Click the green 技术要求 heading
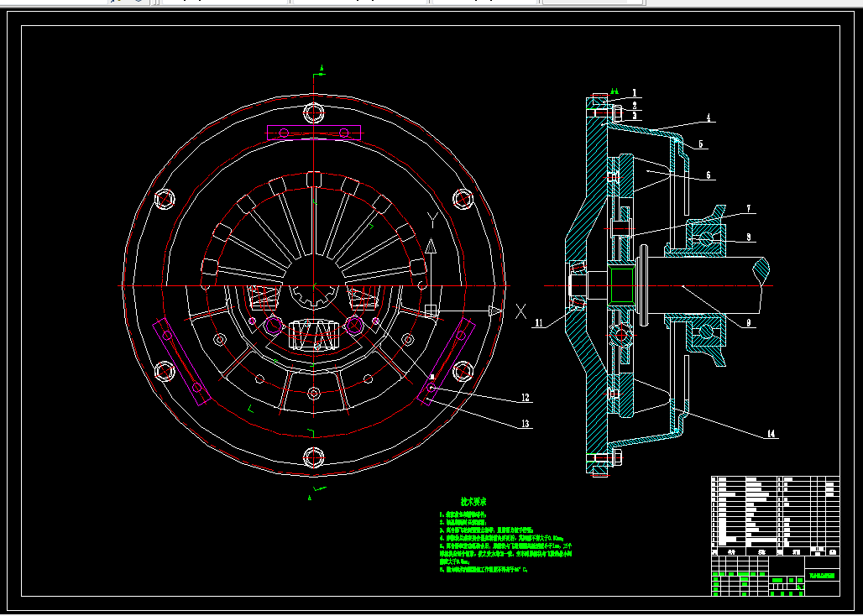Viewport: 863px width, 616px height. [x=473, y=502]
